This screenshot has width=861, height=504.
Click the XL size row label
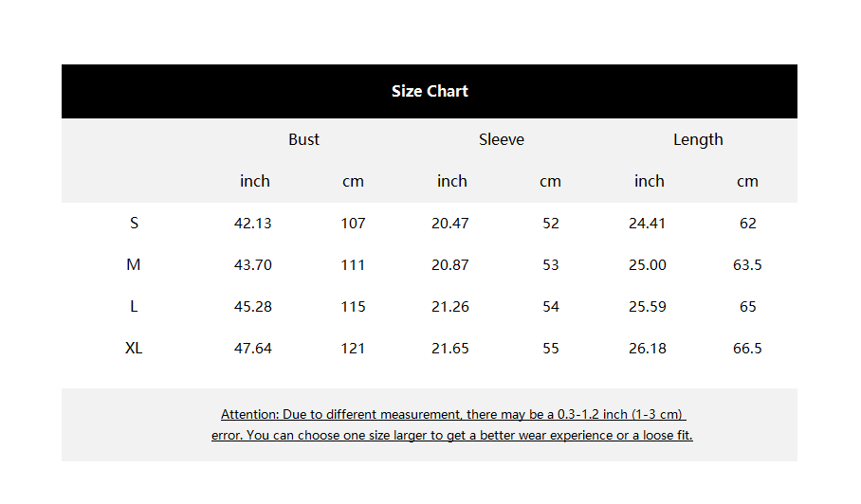point(134,349)
